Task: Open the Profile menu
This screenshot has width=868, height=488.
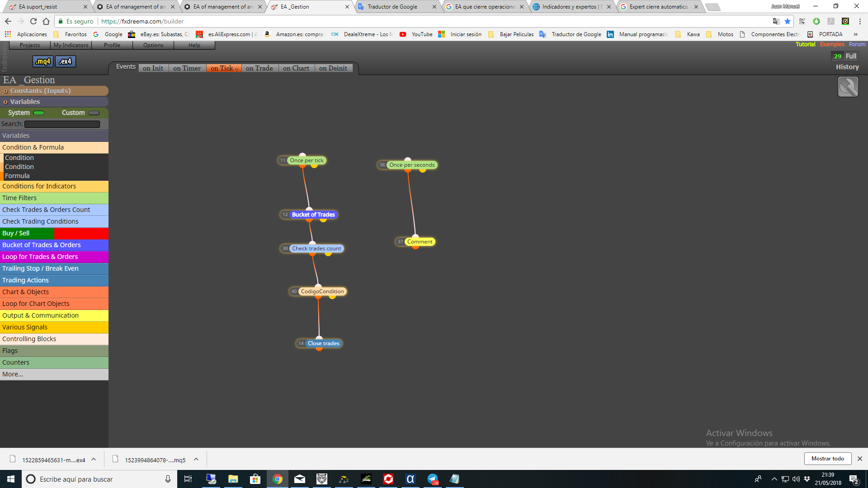Action: coord(112,45)
